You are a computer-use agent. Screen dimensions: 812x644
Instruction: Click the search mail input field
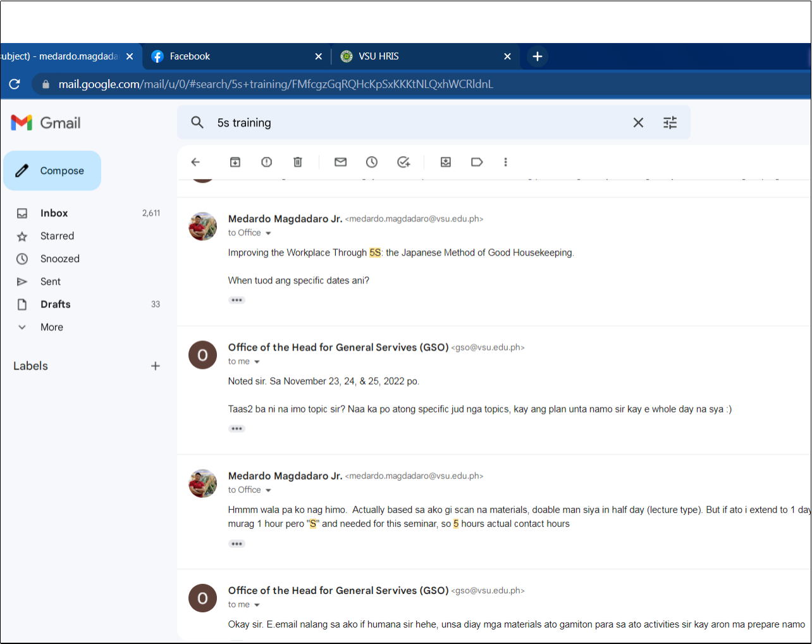click(417, 123)
